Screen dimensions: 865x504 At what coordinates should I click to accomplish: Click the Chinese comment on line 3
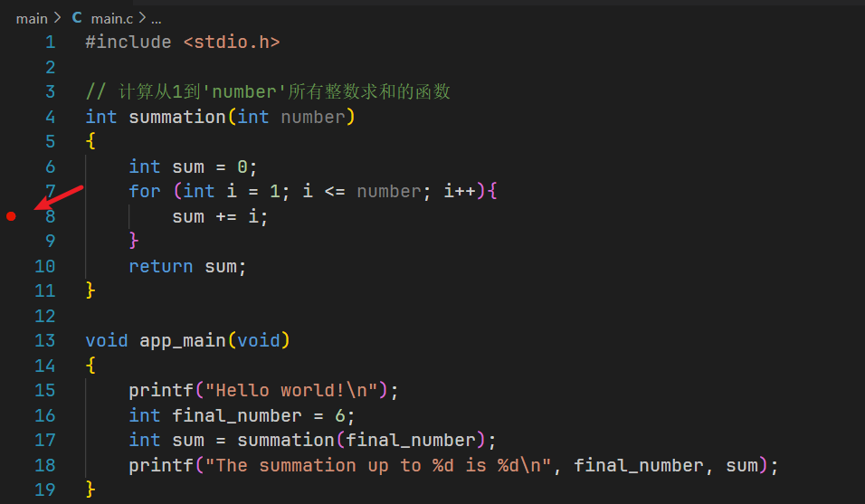pyautogui.click(x=271, y=92)
